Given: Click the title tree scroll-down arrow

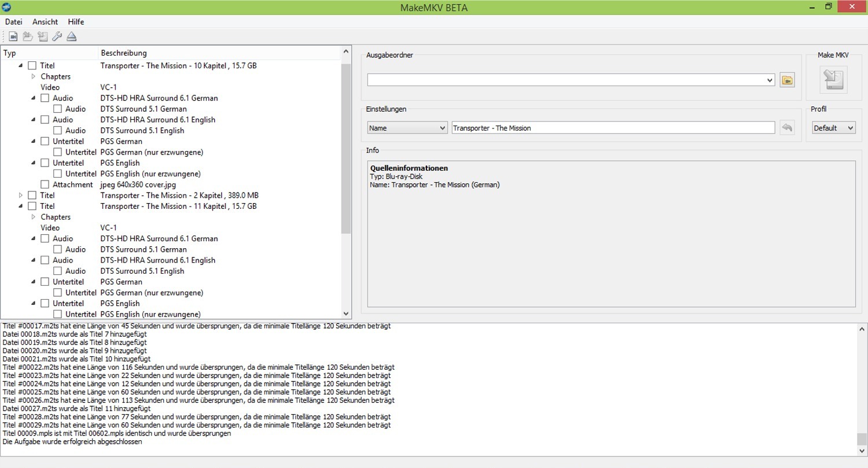Looking at the screenshot, I should [346, 314].
